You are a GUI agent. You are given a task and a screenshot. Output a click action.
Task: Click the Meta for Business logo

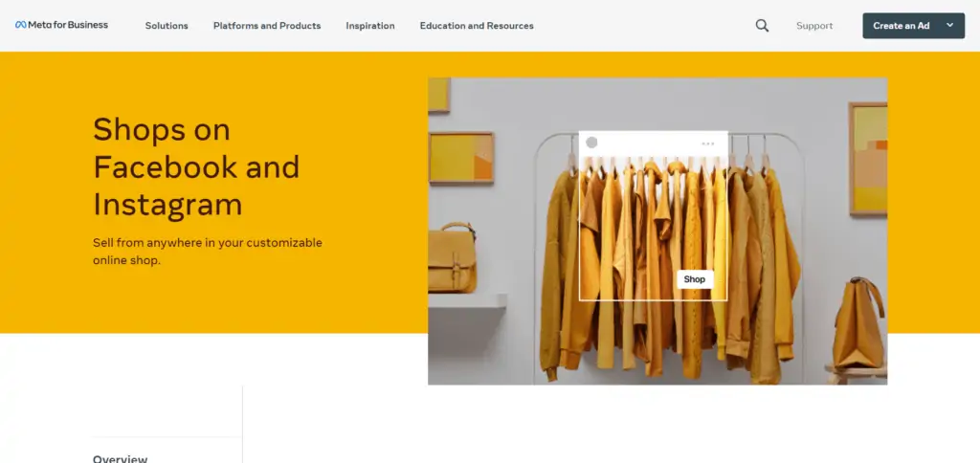click(x=61, y=25)
